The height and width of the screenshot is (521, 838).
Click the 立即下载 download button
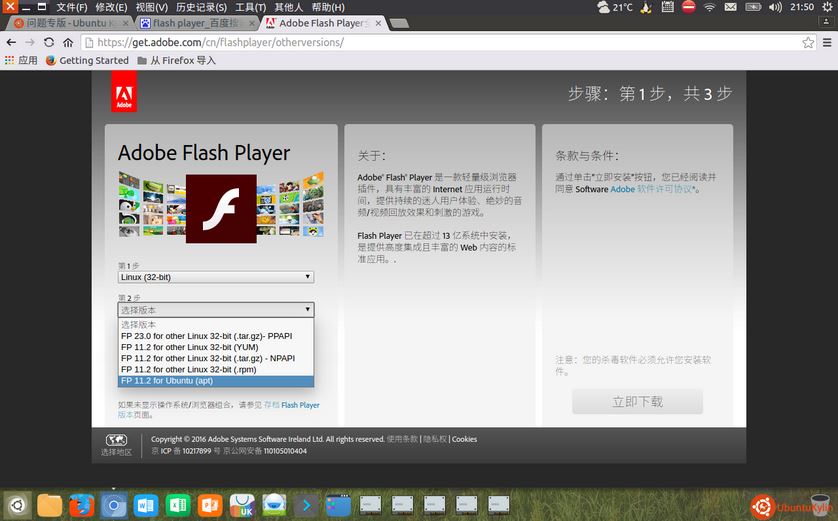637,401
